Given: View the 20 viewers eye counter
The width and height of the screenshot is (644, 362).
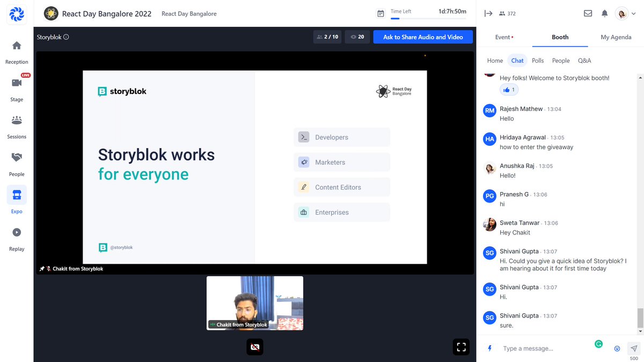Looking at the screenshot, I should (x=357, y=37).
